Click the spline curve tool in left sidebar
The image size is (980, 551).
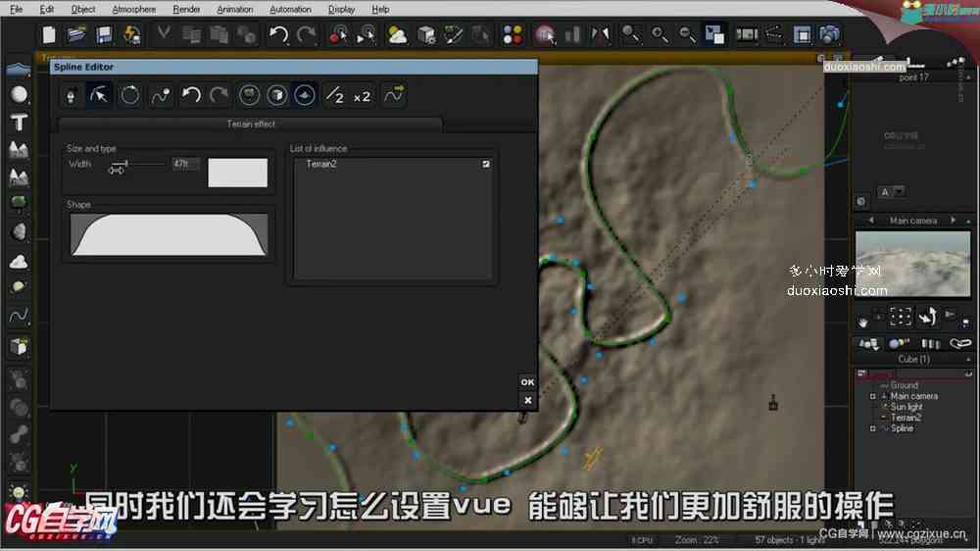click(19, 316)
